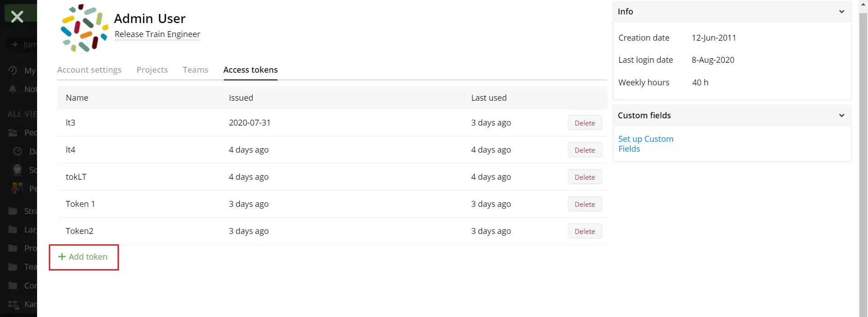Switch to Account settings tab
Screen dimensions: 868x317
(x=89, y=70)
